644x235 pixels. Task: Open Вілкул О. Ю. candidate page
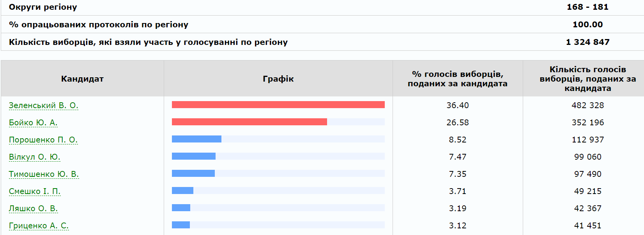pyautogui.click(x=34, y=157)
